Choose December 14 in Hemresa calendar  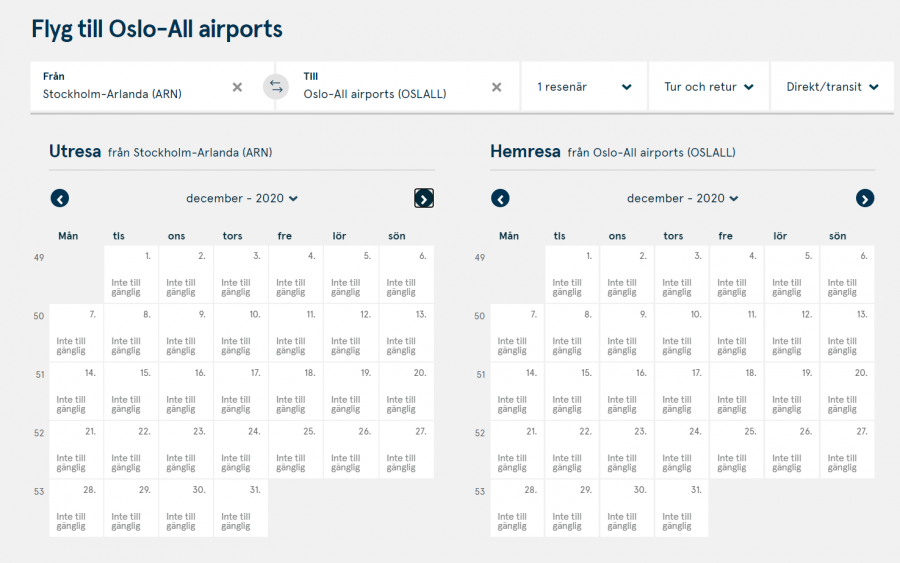coord(517,391)
